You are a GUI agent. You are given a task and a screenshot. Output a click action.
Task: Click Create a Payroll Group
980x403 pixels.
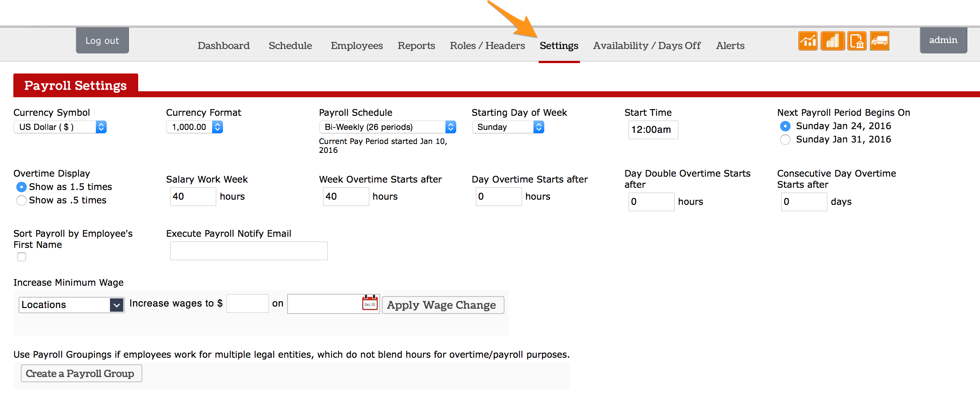point(81,373)
